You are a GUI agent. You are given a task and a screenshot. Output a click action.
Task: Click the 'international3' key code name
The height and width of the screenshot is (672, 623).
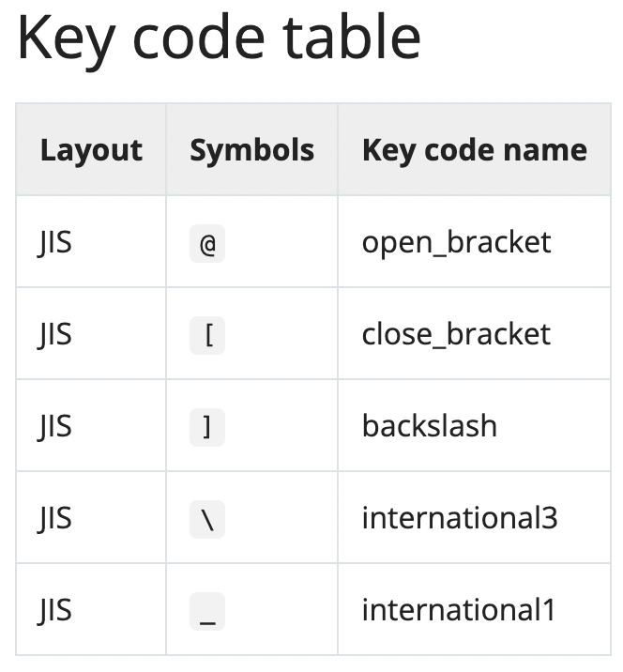click(x=460, y=518)
